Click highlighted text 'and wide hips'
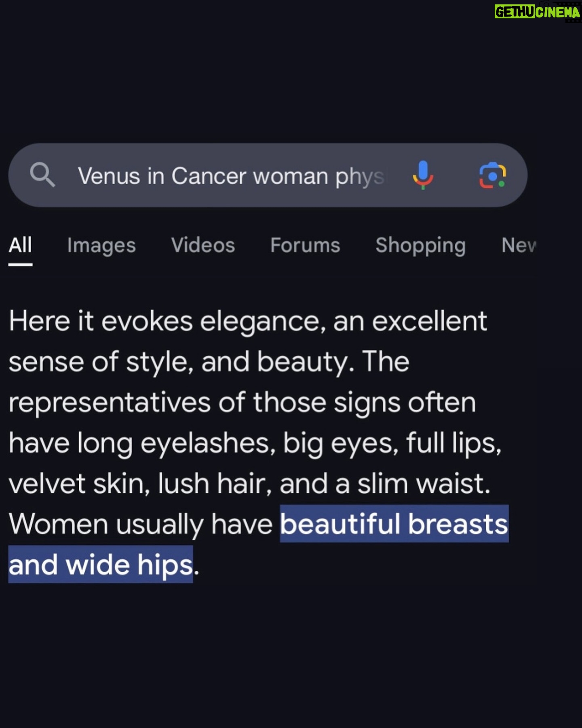The image size is (582, 728). [x=101, y=564]
